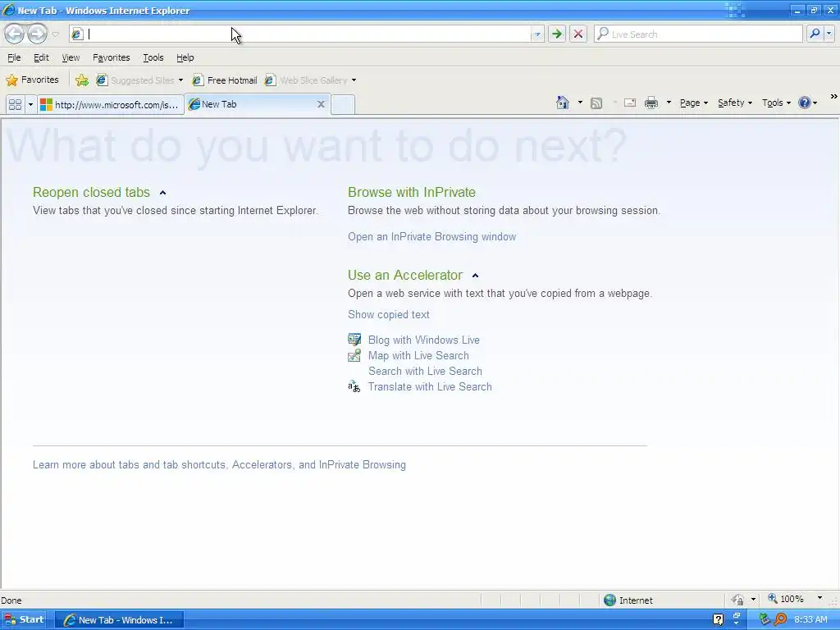Click the RSS Feeds icon
The width and height of the screenshot is (840, 630).
tap(596, 103)
